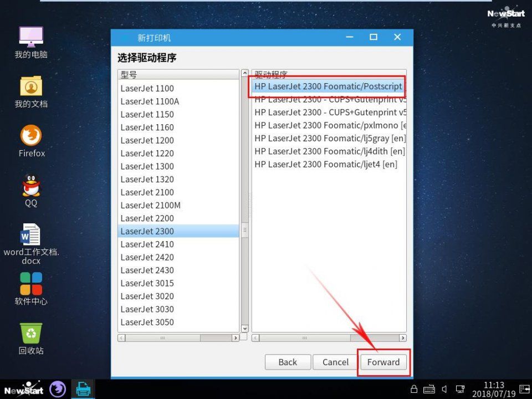
Task: Click the model list scroll-down arrow
Action: pyautogui.click(x=244, y=329)
